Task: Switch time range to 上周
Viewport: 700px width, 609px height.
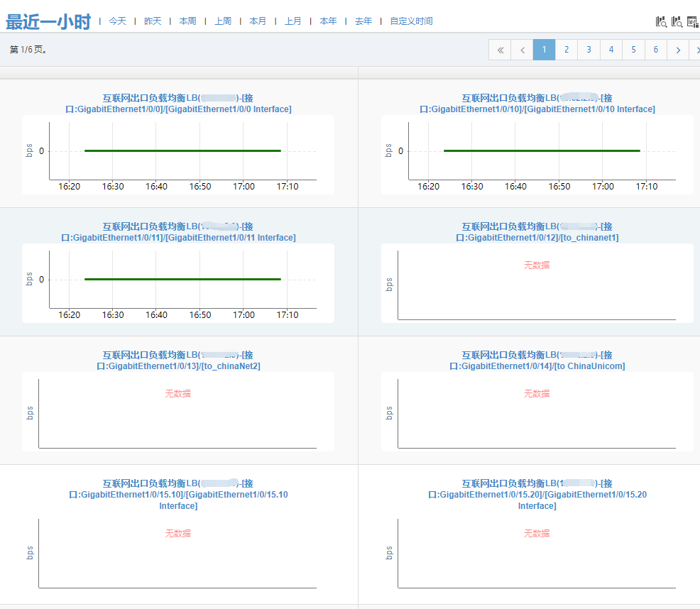Action: point(223,21)
